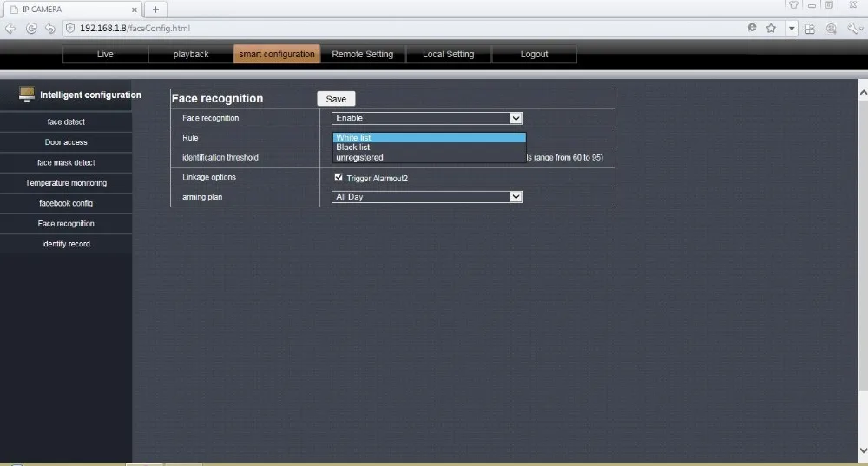
Task: Click the range from 60 to 95 hint
Action: click(x=565, y=158)
